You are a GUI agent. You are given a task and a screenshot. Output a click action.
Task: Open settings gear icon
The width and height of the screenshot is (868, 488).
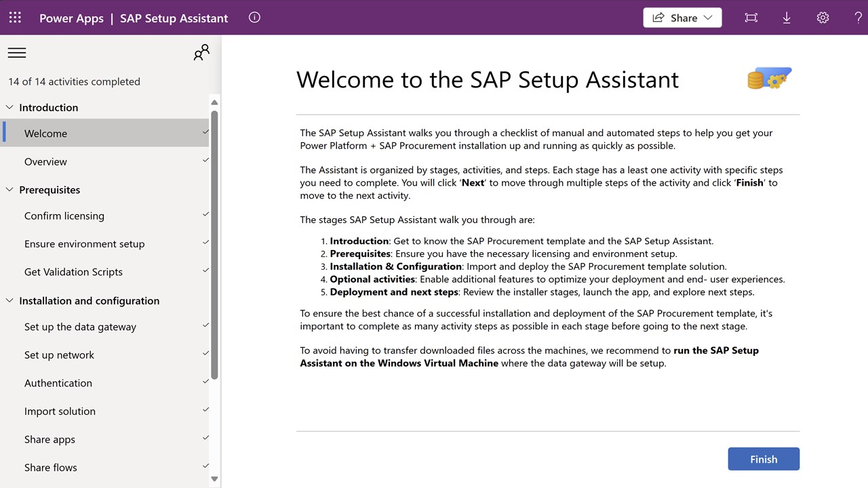[x=823, y=18]
